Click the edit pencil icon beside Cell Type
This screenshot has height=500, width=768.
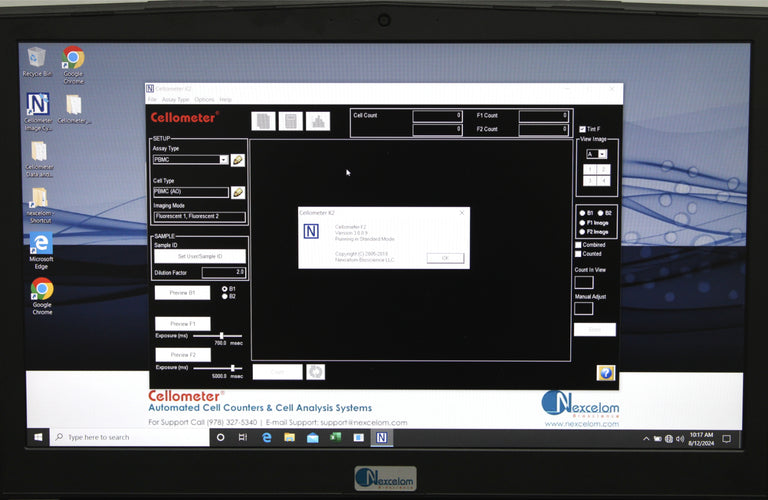coord(238,192)
